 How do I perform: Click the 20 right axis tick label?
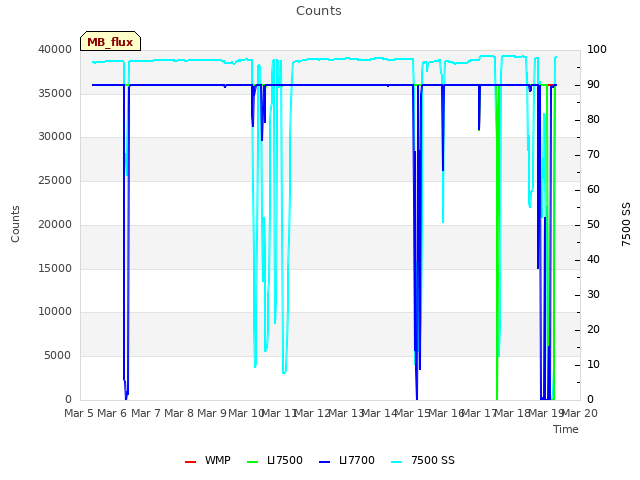(593, 329)
